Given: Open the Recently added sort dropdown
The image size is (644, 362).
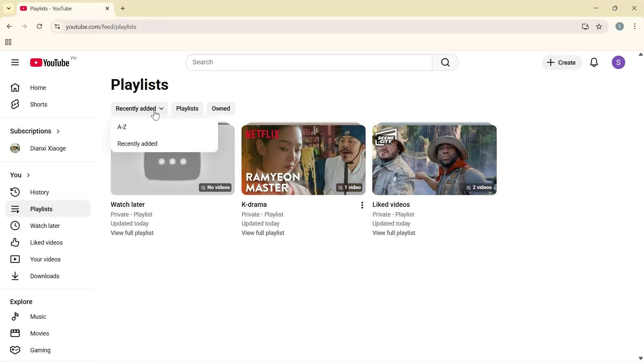Looking at the screenshot, I should pyautogui.click(x=139, y=108).
